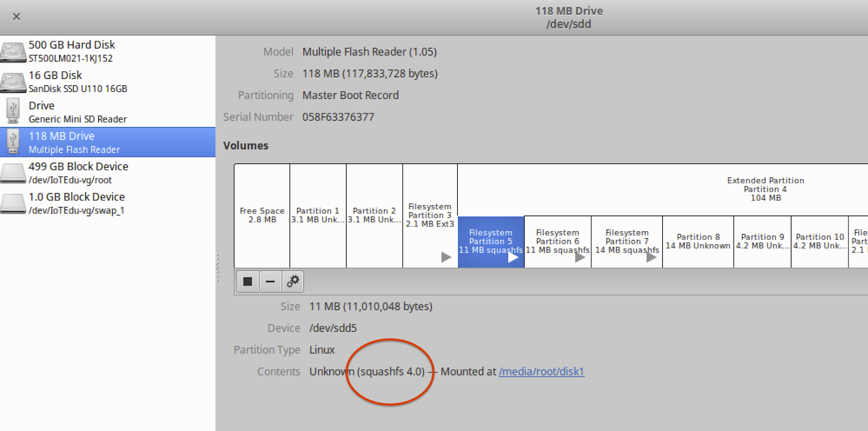Select Partition 9 in the volumes map

click(x=762, y=242)
